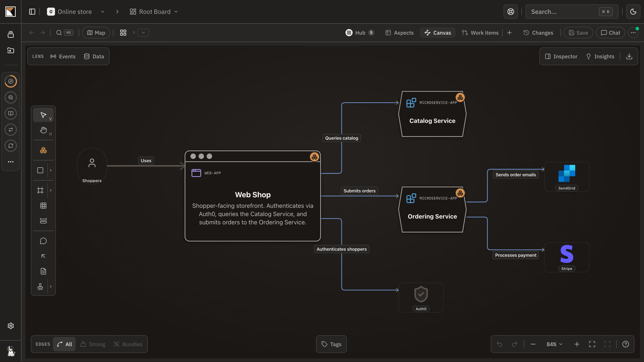This screenshot has height=362, width=644.
Task: Select the stamp tool
Action: click(40, 286)
